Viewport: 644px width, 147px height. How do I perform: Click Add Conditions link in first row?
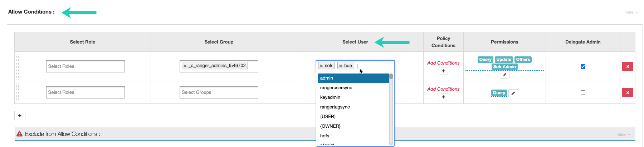click(443, 63)
